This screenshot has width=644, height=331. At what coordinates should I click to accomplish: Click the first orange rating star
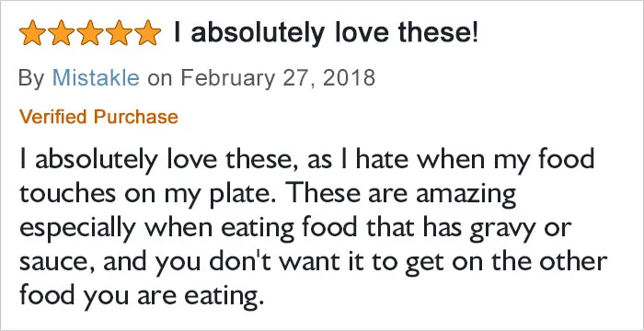[x=32, y=33]
